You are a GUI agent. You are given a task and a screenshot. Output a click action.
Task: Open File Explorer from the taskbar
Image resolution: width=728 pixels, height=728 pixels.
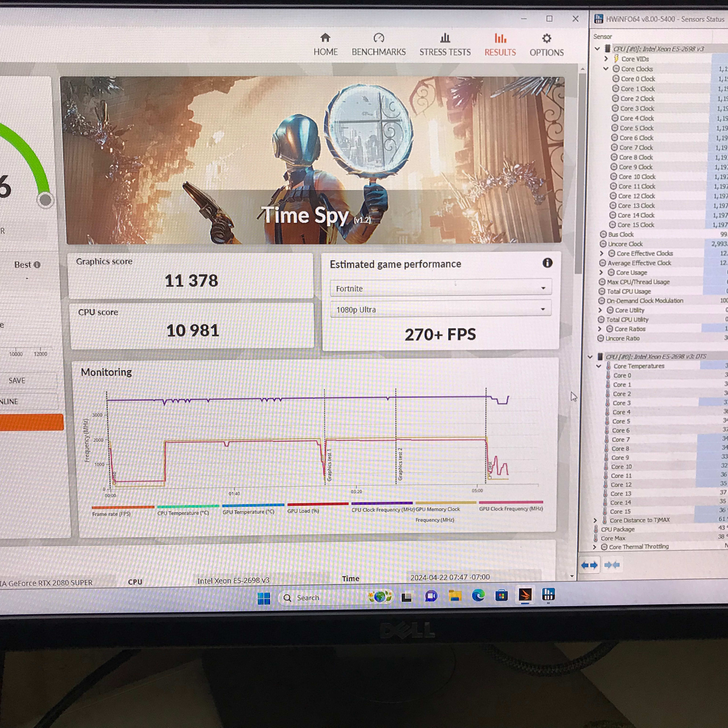pyautogui.click(x=455, y=596)
